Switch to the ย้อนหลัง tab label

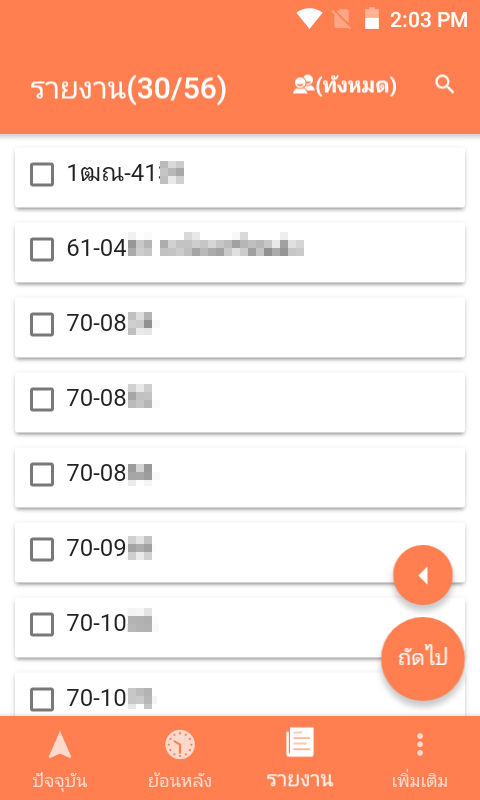(180, 782)
